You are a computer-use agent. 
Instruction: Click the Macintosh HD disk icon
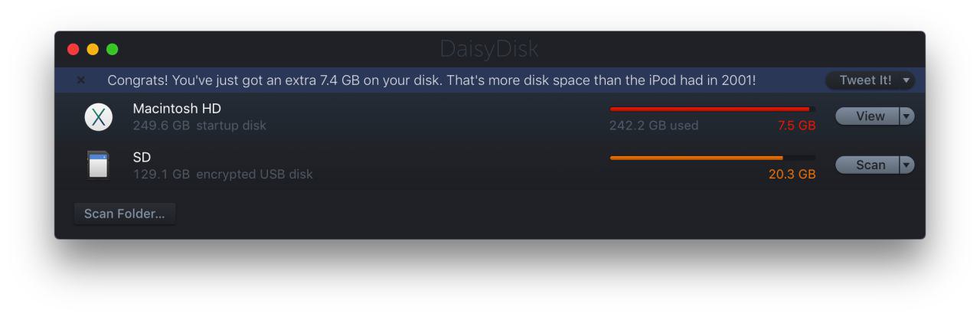click(98, 116)
